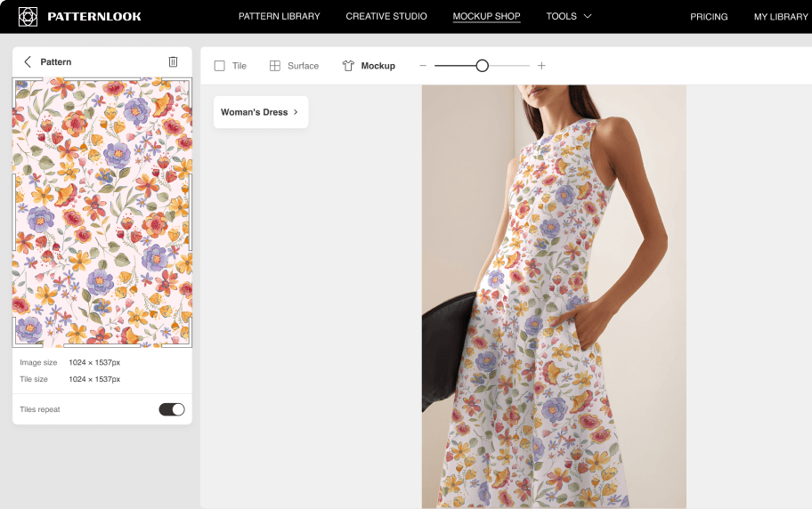Click the dress mockup image
The image size is (812, 509).
tap(554, 296)
